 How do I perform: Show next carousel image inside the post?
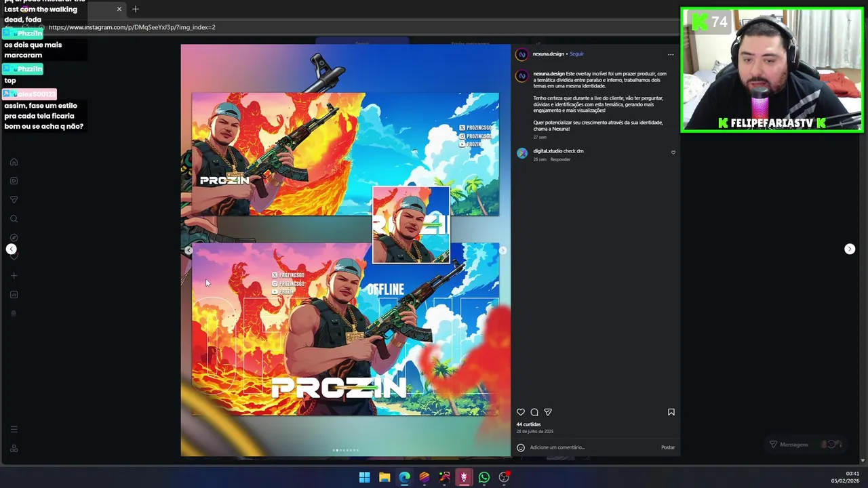(x=502, y=250)
